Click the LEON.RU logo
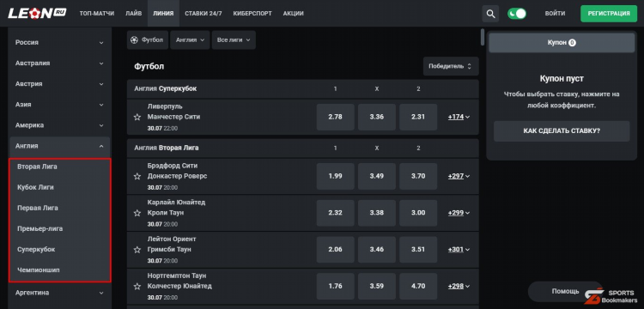 (38, 14)
